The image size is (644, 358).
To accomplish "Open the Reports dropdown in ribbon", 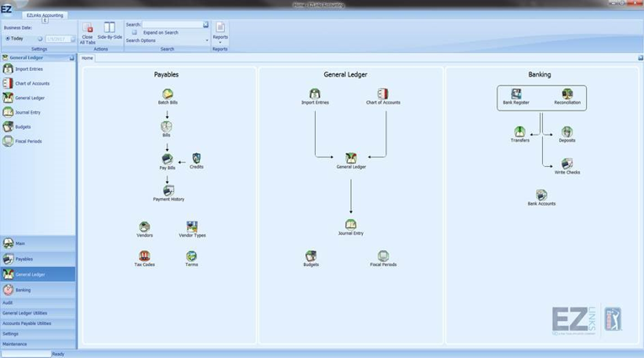I will pyautogui.click(x=221, y=33).
